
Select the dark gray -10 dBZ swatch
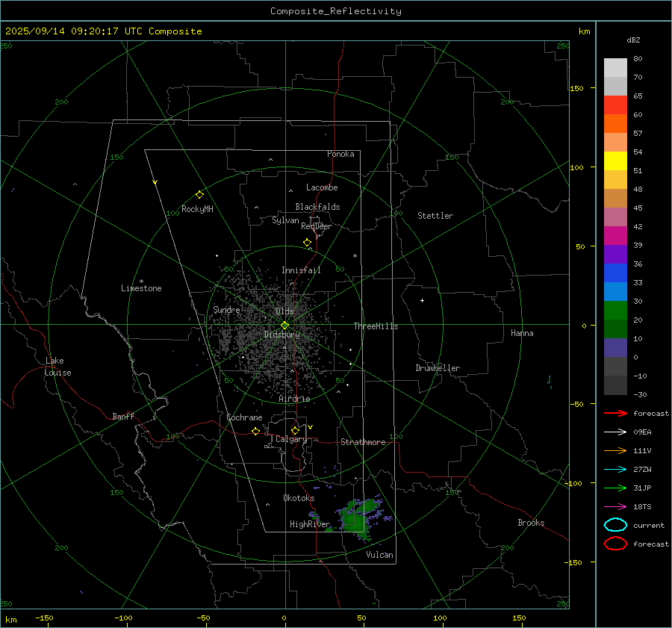[615, 385]
